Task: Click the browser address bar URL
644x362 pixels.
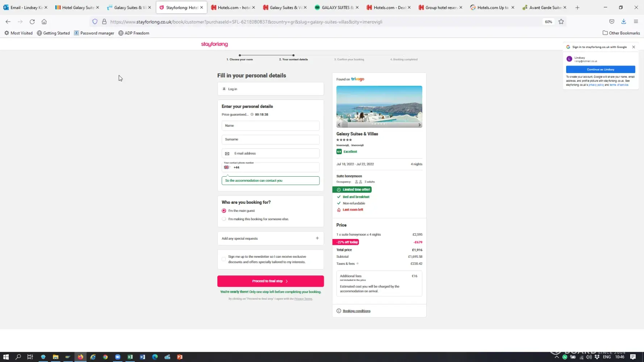Action: pos(246,22)
